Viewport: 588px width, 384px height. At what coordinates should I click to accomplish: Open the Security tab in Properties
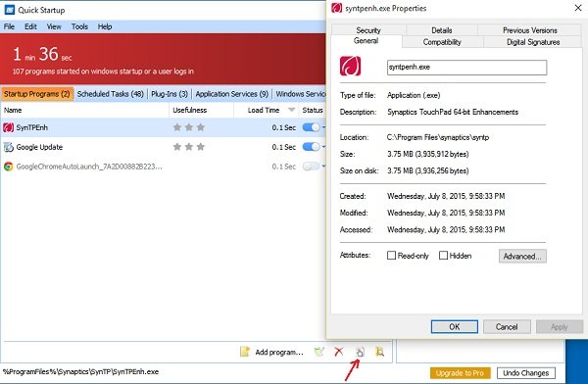(368, 30)
